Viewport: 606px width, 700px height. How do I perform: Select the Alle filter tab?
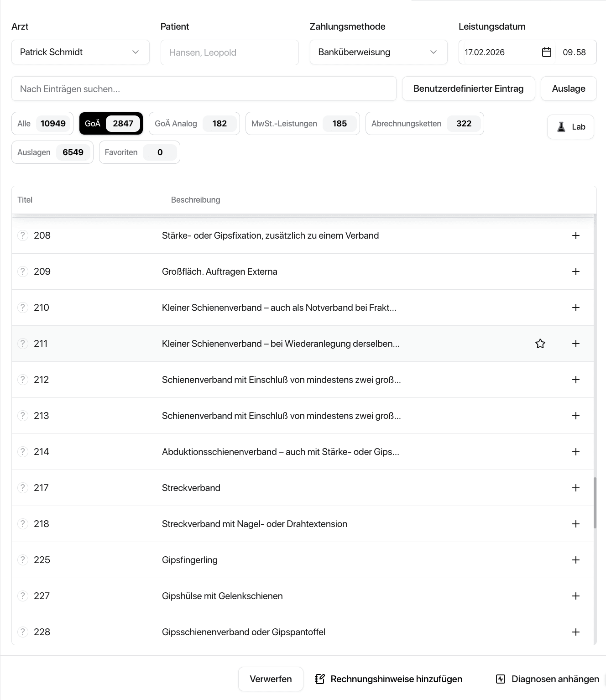tap(42, 124)
